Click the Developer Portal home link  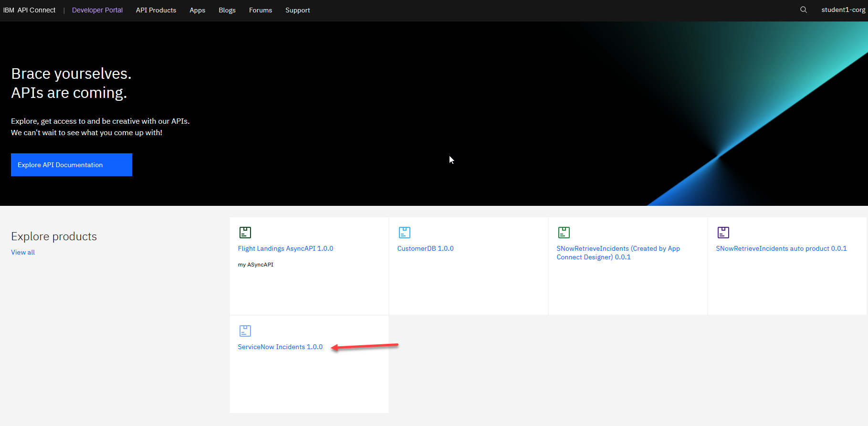click(97, 10)
